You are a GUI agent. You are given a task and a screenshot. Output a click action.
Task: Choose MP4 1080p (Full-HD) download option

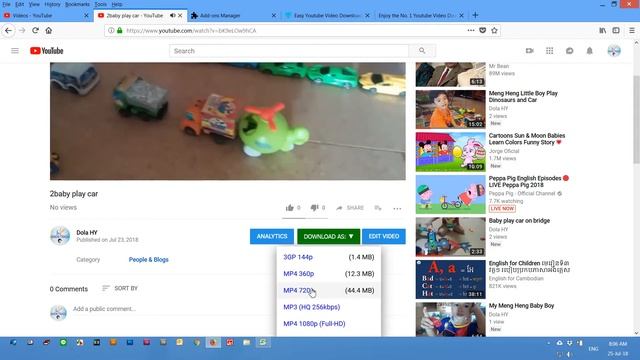pos(329,324)
